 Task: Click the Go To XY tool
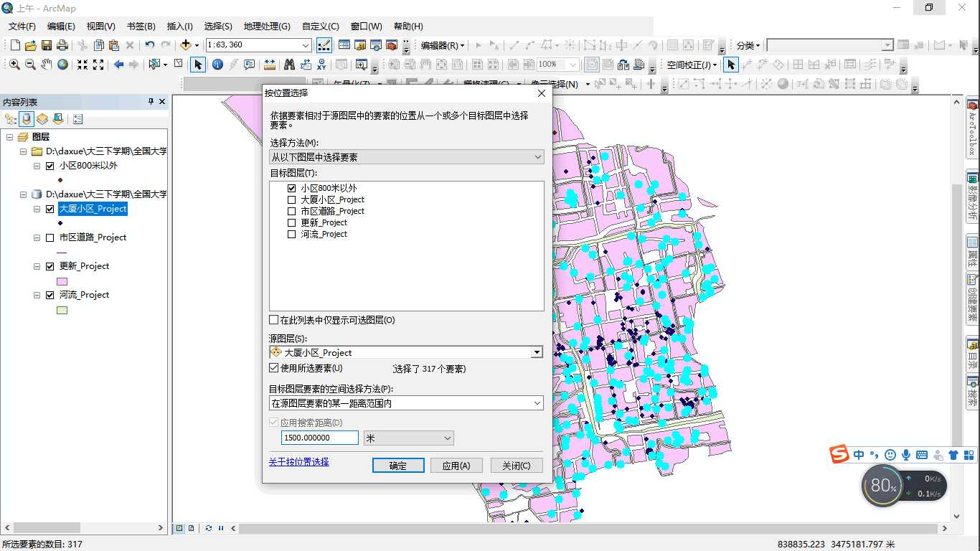click(x=321, y=65)
